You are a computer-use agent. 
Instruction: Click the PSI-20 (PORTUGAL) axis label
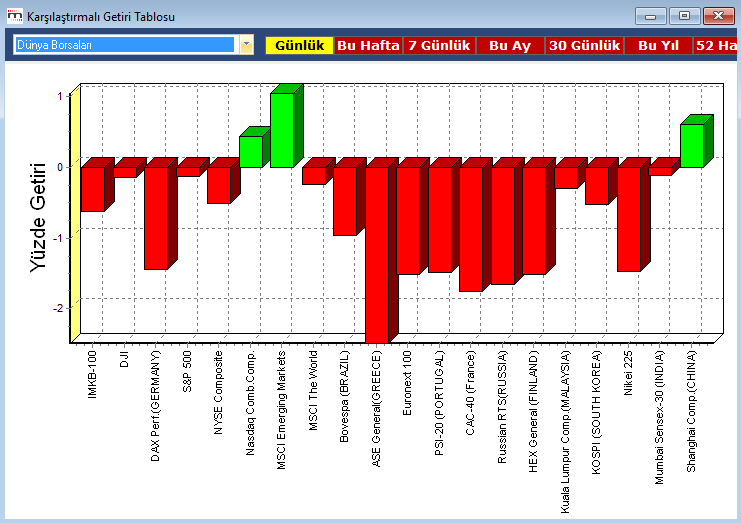coord(439,403)
